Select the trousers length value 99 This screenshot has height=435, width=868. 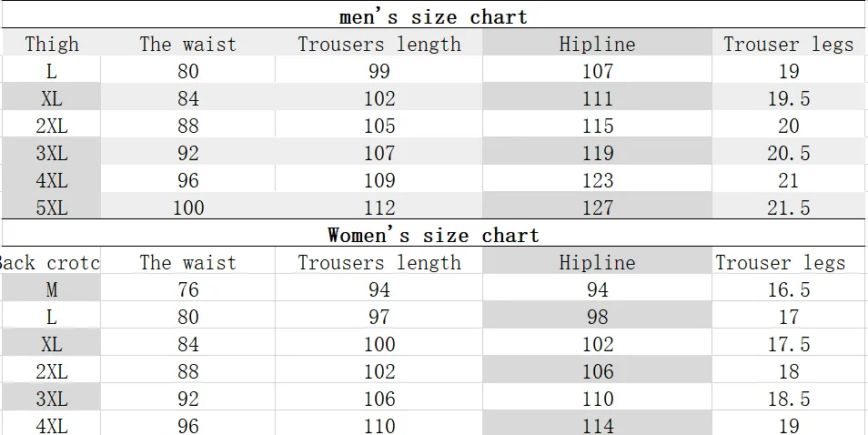pos(379,71)
